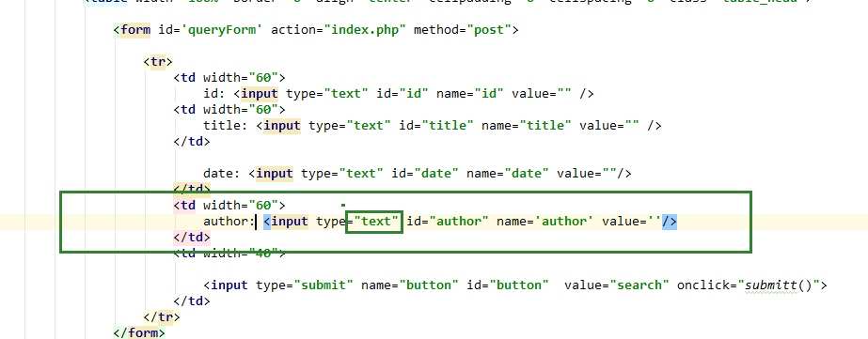Viewport: 868px width, 339px height.
Task: Click the 'queryForm' id value
Action: tap(222, 30)
